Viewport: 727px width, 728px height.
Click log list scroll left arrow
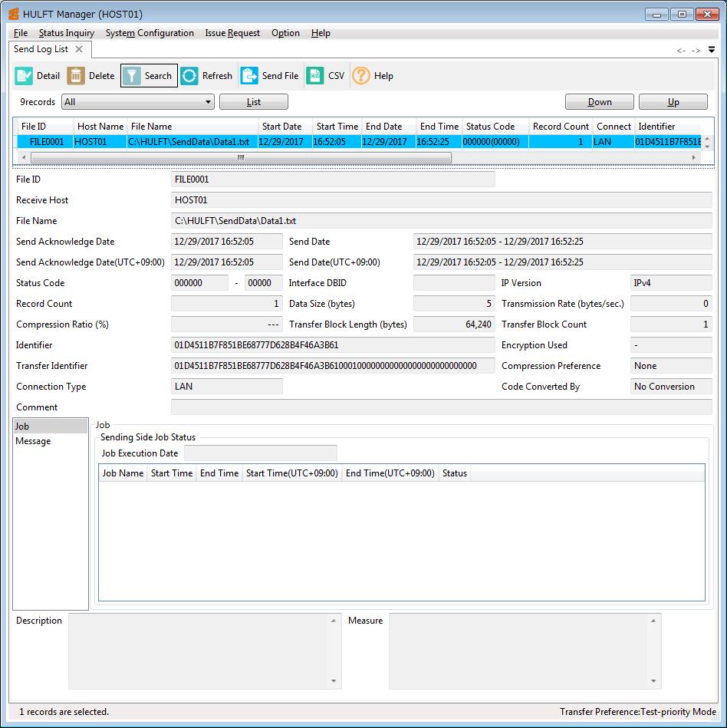click(x=24, y=158)
